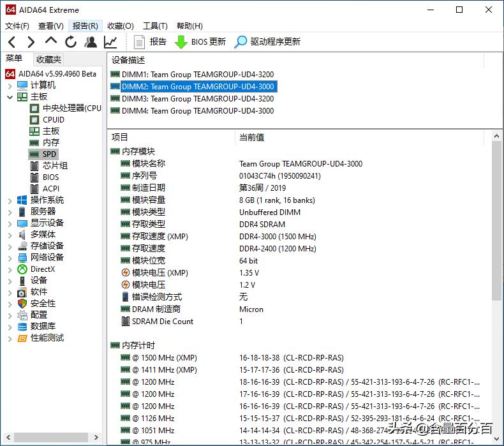Click the 配置 gear icon

pos(22,315)
